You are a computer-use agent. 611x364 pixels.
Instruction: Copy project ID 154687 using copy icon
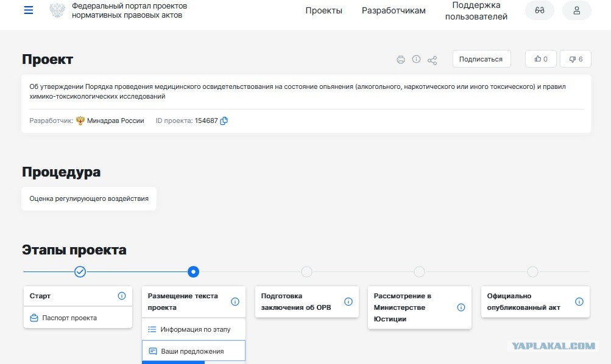click(224, 121)
